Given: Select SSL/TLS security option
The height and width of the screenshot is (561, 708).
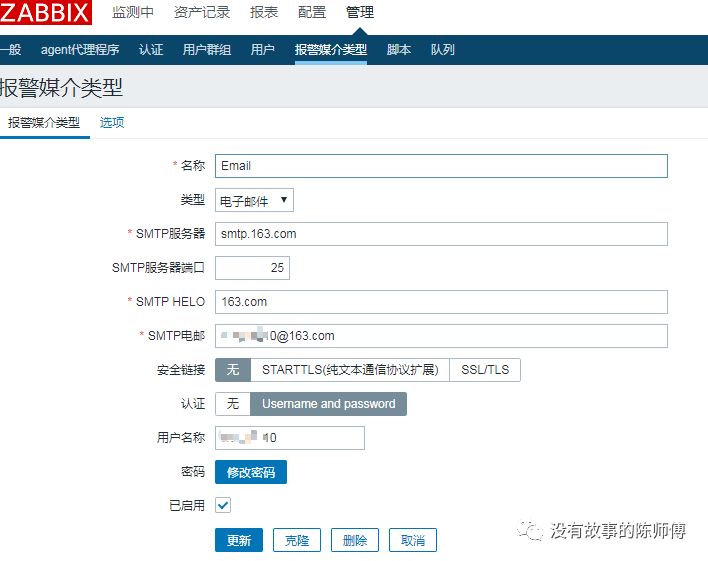Looking at the screenshot, I should click(x=485, y=370).
